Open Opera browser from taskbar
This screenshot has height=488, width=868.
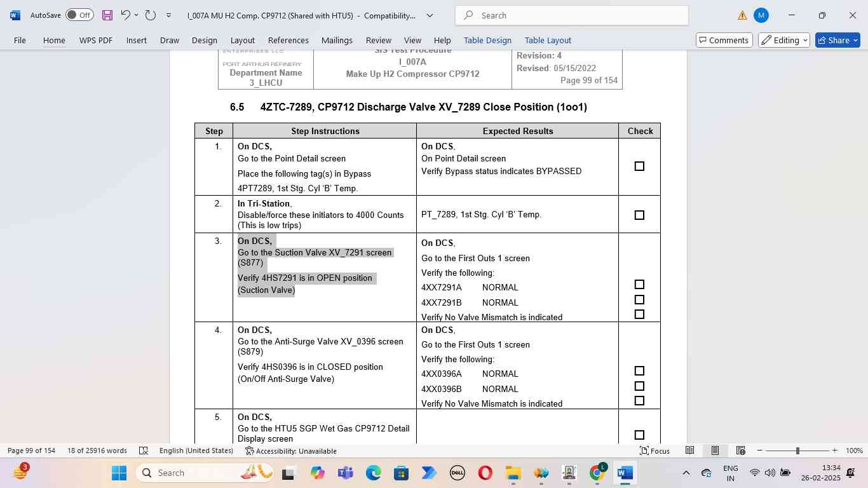pyautogui.click(x=485, y=473)
